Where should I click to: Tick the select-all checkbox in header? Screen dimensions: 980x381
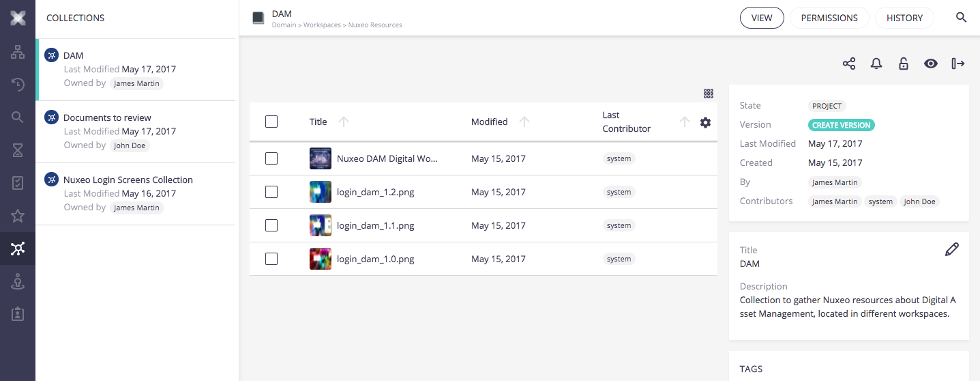pyautogui.click(x=271, y=122)
